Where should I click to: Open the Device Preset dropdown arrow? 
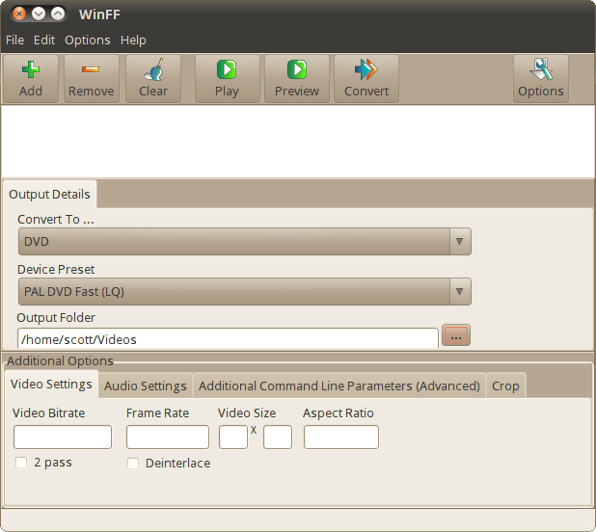pos(460,291)
